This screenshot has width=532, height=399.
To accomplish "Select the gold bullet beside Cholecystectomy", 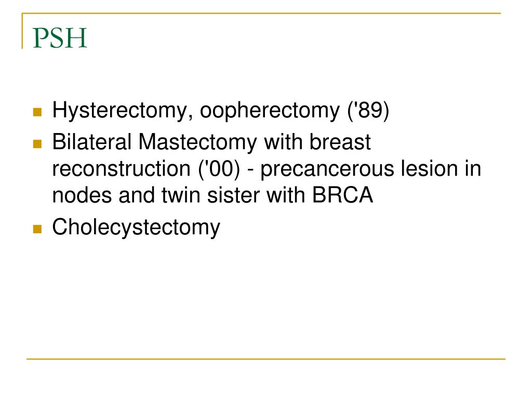I will (37, 229).
